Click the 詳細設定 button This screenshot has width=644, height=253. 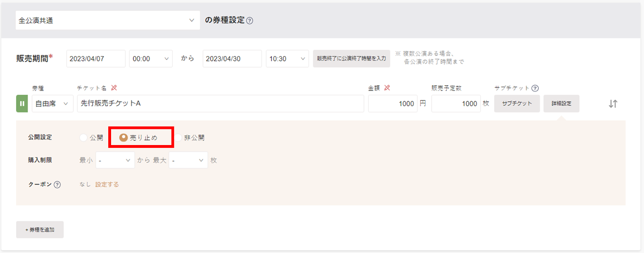coord(561,104)
